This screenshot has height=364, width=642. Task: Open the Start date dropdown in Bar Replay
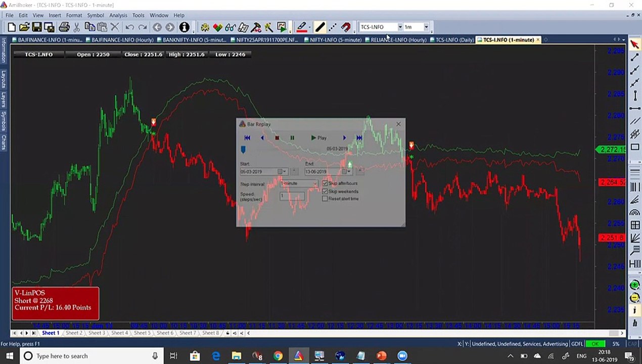tap(285, 171)
